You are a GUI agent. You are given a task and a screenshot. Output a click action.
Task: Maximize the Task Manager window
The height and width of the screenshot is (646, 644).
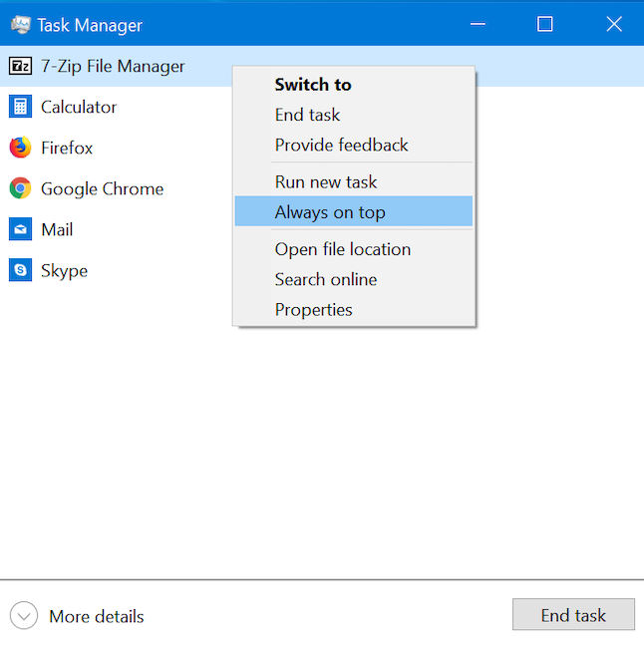pyautogui.click(x=544, y=24)
